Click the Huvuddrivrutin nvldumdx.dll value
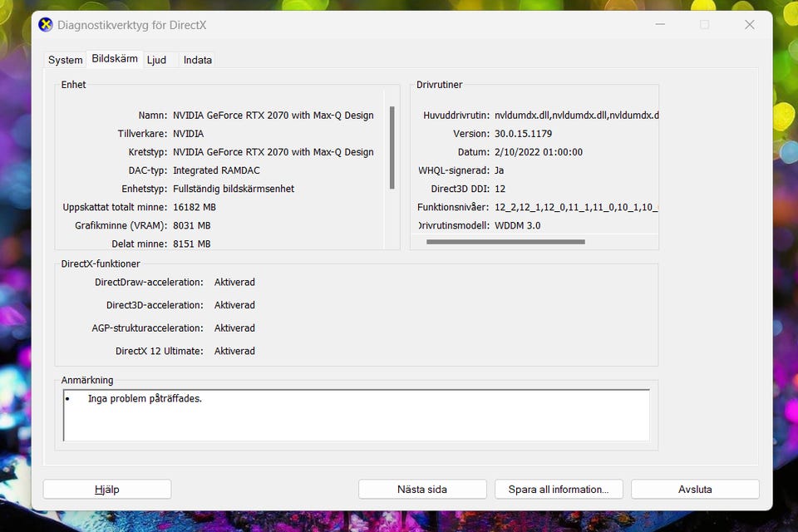The height and width of the screenshot is (532, 798). coord(576,116)
